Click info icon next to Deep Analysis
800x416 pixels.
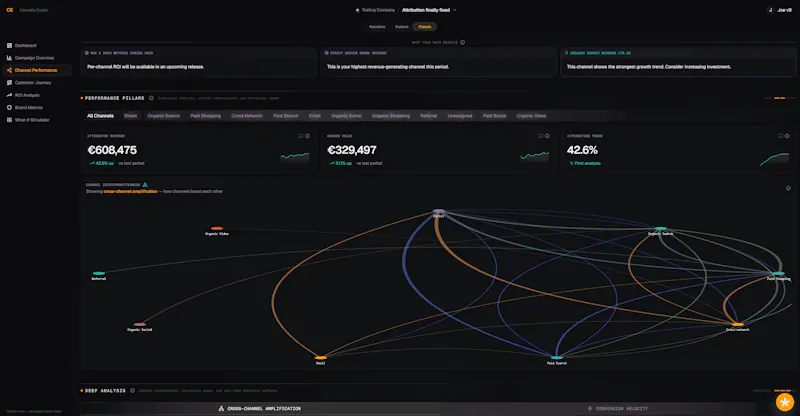pos(132,390)
